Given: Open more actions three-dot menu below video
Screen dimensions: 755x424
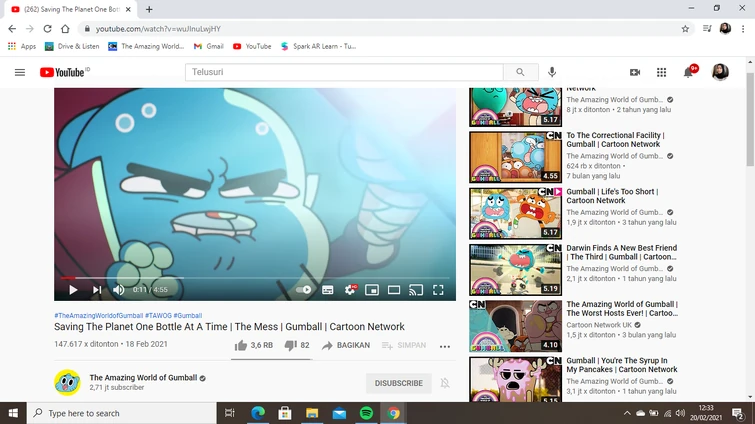Looking at the screenshot, I should coord(445,346).
